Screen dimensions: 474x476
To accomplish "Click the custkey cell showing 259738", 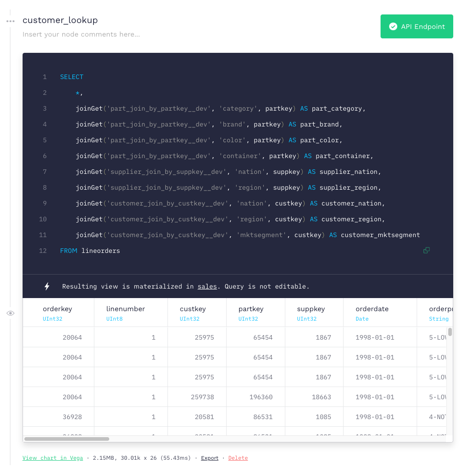I will click(203, 397).
